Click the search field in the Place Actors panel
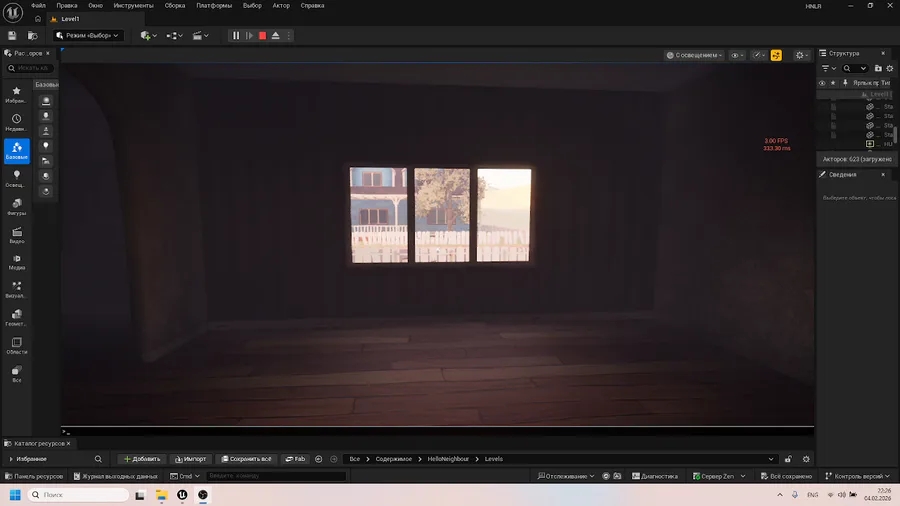Viewport: 900px width, 506px height. [x=30, y=68]
